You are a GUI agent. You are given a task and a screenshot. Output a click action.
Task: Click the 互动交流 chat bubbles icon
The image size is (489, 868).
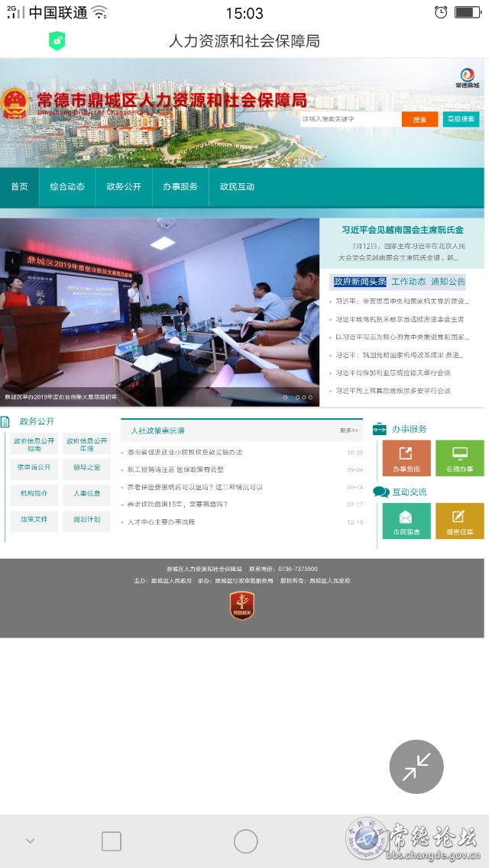point(381,492)
